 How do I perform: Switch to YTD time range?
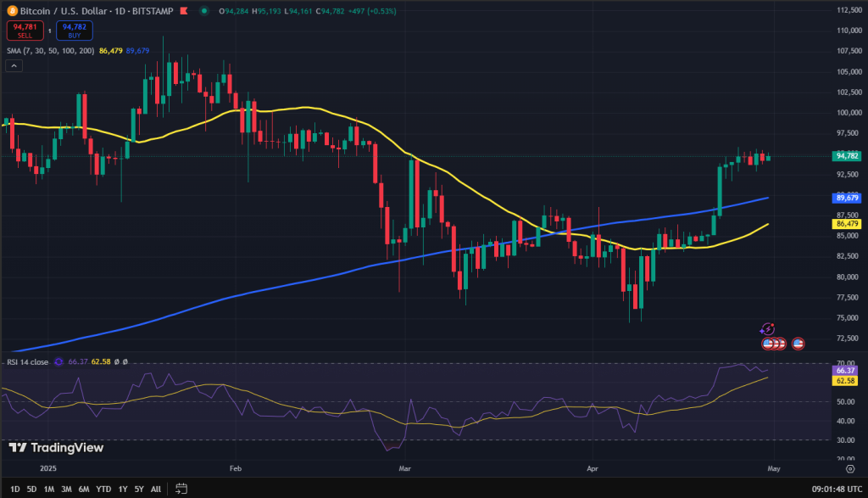[103, 489]
